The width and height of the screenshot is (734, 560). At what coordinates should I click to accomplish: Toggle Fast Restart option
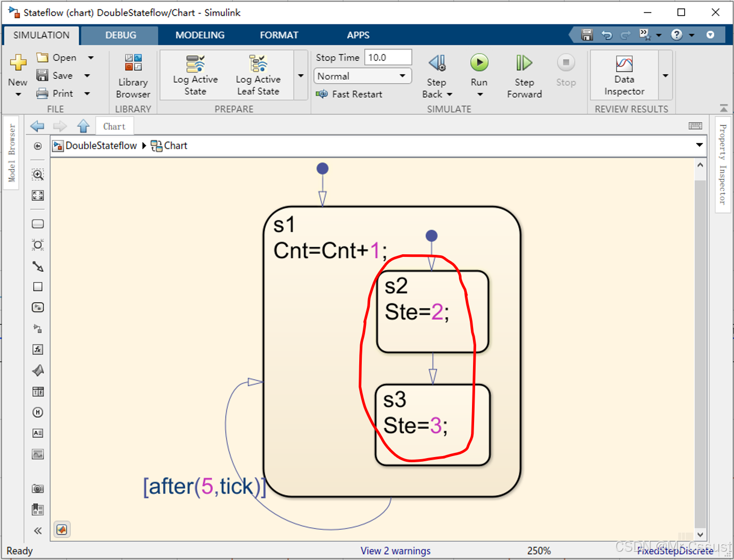pyautogui.click(x=349, y=94)
